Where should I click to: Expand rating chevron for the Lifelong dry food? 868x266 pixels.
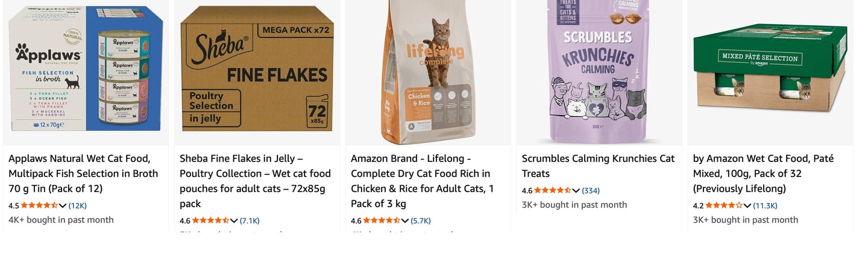coord(405,221)
